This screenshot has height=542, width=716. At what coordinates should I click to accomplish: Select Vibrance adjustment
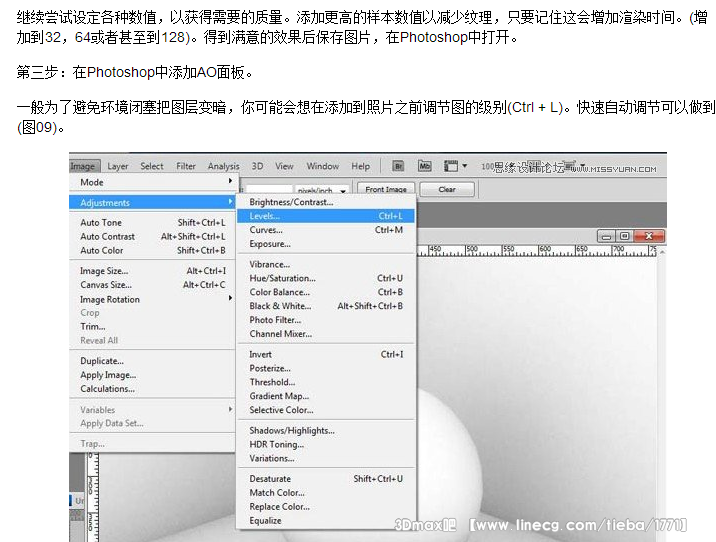326,264
